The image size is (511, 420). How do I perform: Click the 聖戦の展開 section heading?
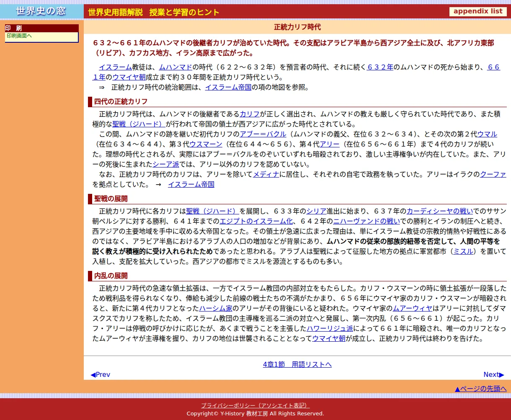pos(111,198)
